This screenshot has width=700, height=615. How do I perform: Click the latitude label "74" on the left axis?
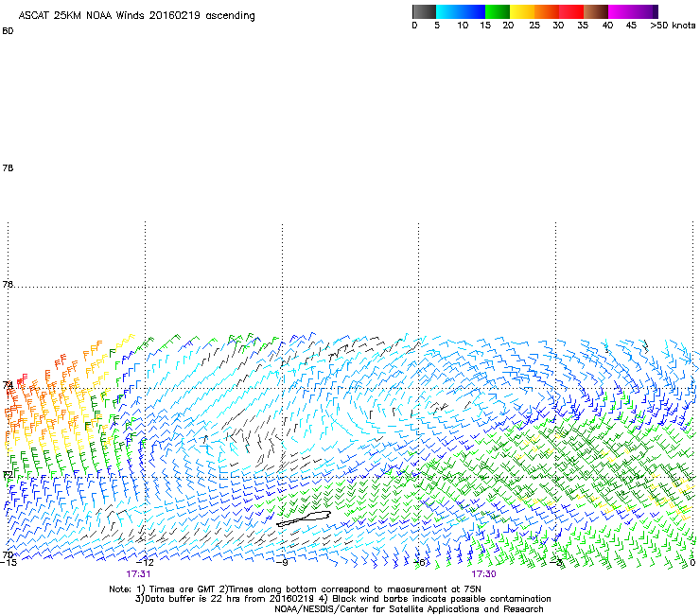[x=8, y=384]
